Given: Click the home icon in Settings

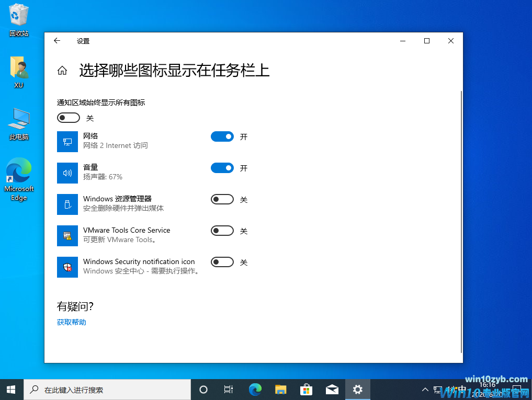Looking at the screenshot, I should 62,70.
